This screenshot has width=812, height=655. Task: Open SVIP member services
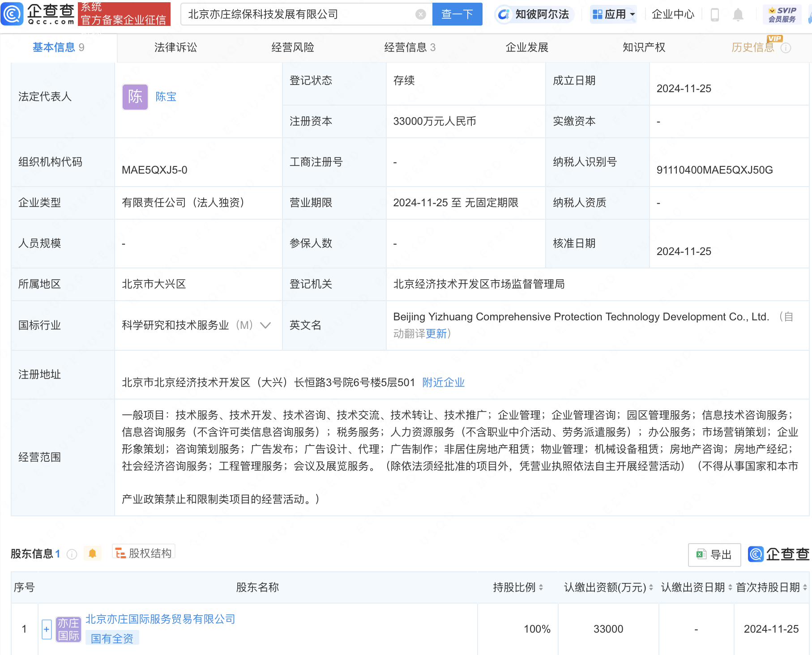pos(782,14)
